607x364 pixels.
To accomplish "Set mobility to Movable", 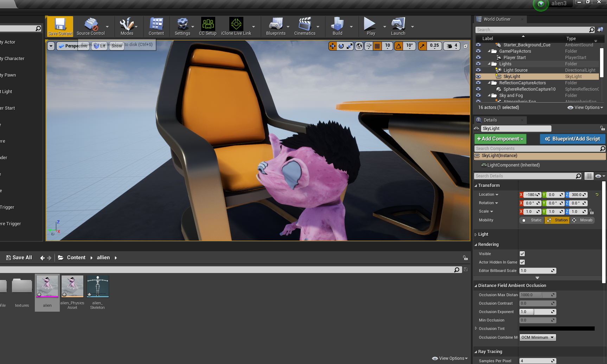I will [x=582, y=220].
